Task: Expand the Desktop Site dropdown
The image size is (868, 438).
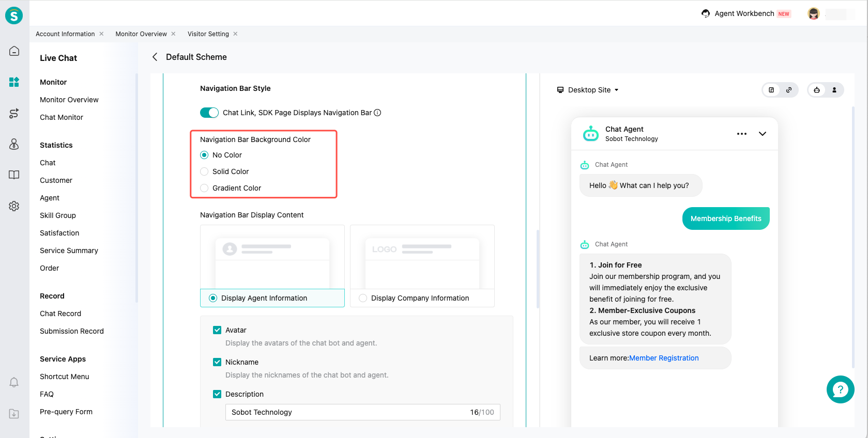Action: tap(588, 90)
